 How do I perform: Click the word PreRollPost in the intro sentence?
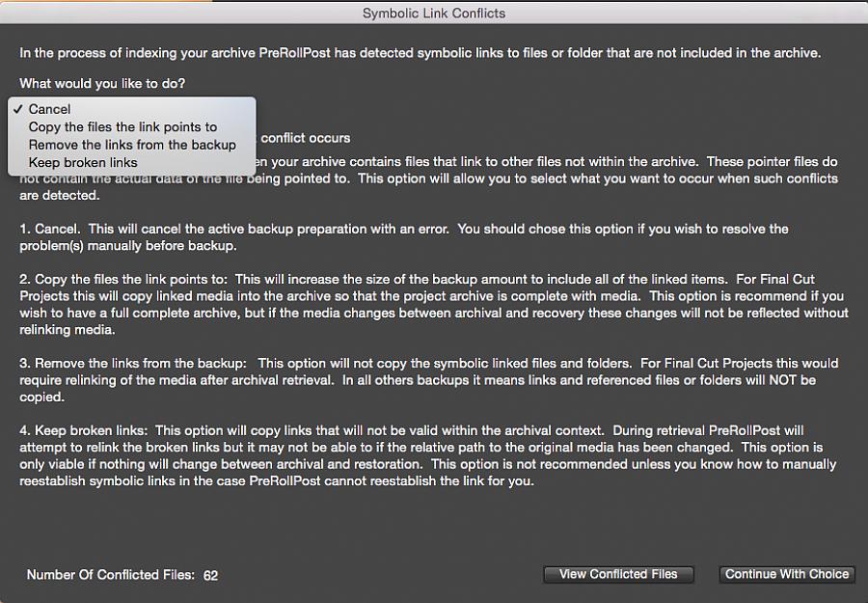point(294,53)
